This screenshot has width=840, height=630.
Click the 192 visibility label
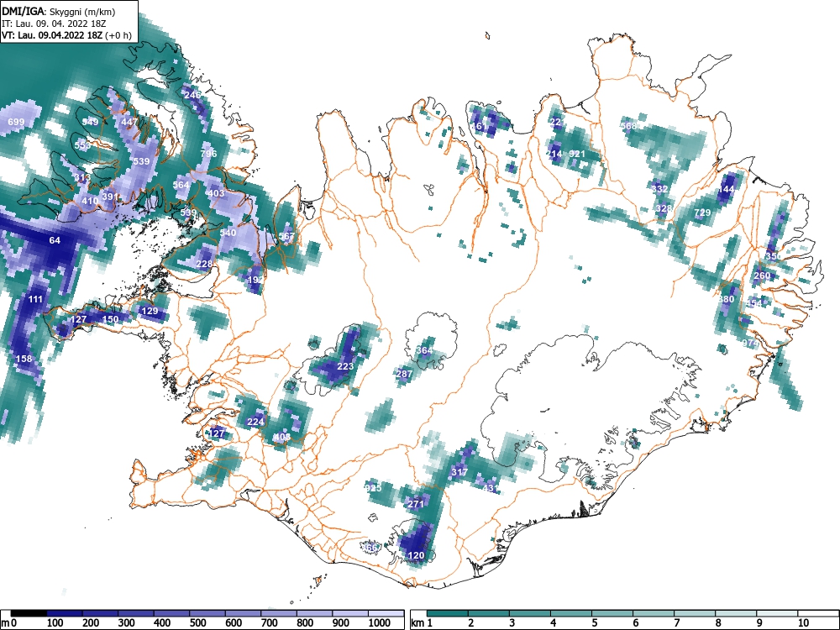tap(255, 280)
